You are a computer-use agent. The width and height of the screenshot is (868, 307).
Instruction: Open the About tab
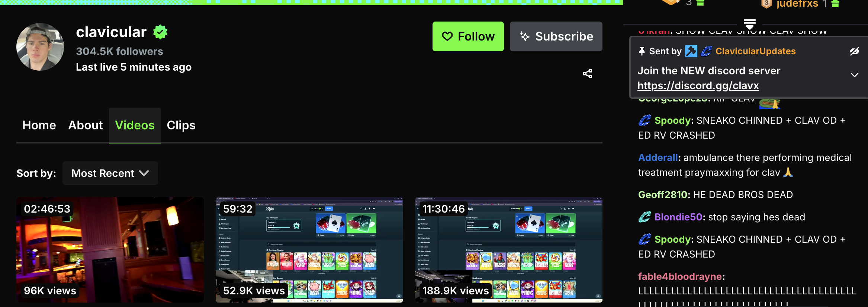pos(85,125)
